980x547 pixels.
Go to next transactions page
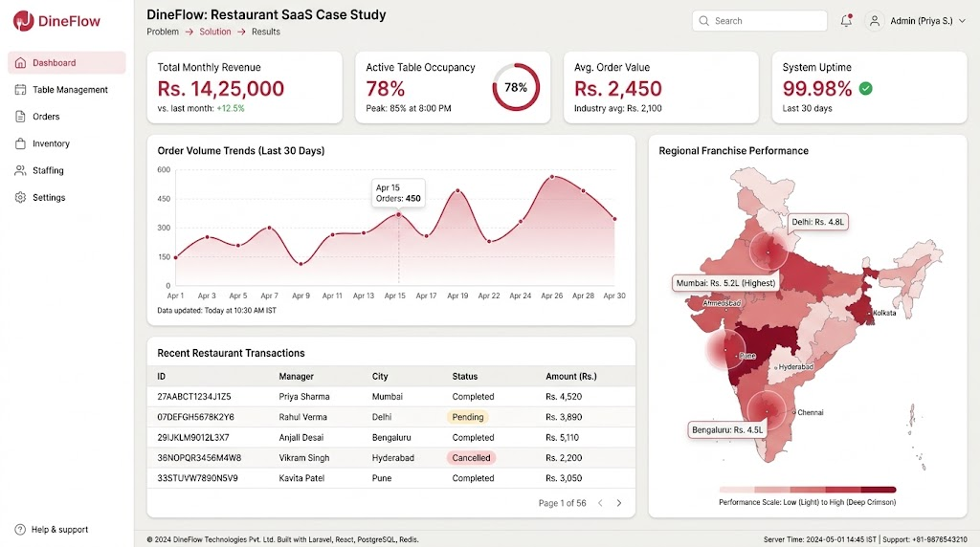[619, 503]
